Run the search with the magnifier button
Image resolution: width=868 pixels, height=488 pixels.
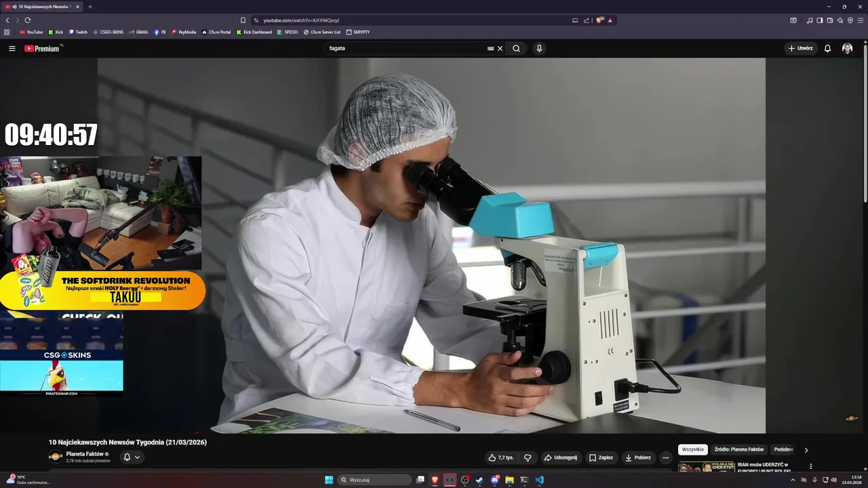coord(516,48)
